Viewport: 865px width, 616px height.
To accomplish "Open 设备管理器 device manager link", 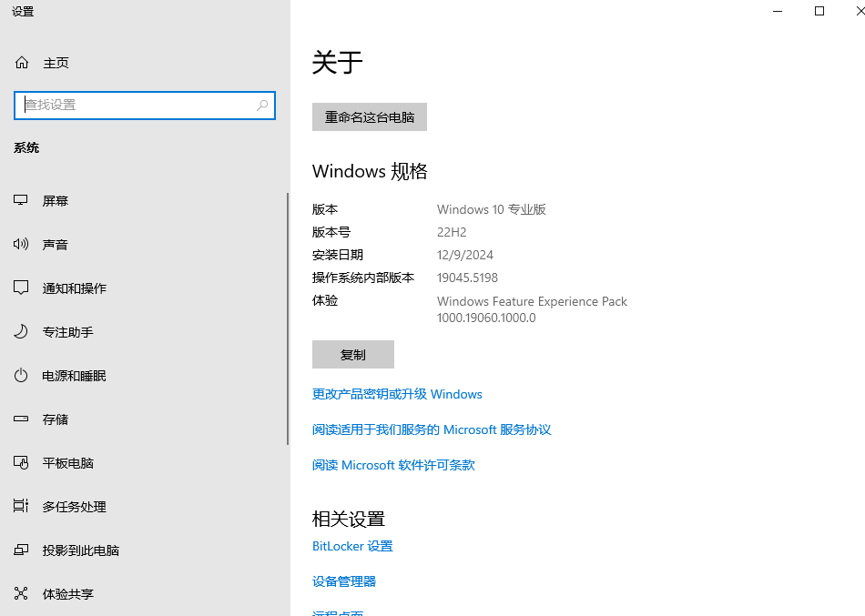I will point(344,581).
